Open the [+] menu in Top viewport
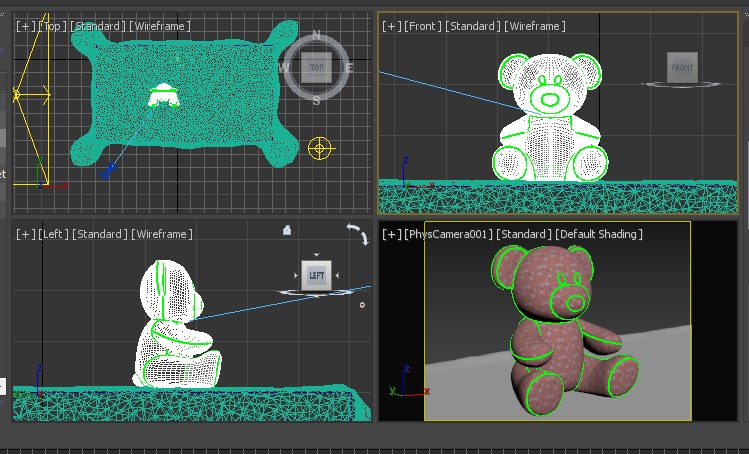 click(23, 25)
